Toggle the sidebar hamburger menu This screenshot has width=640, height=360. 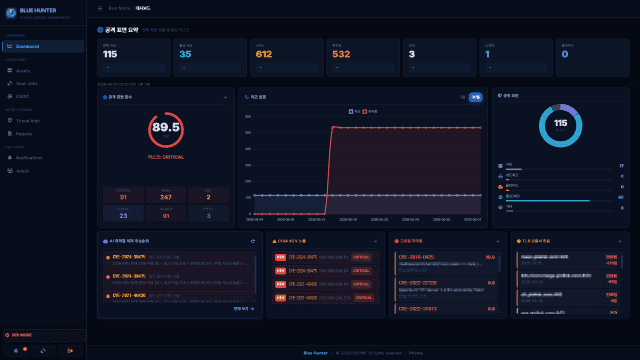(x=100, y=8)
